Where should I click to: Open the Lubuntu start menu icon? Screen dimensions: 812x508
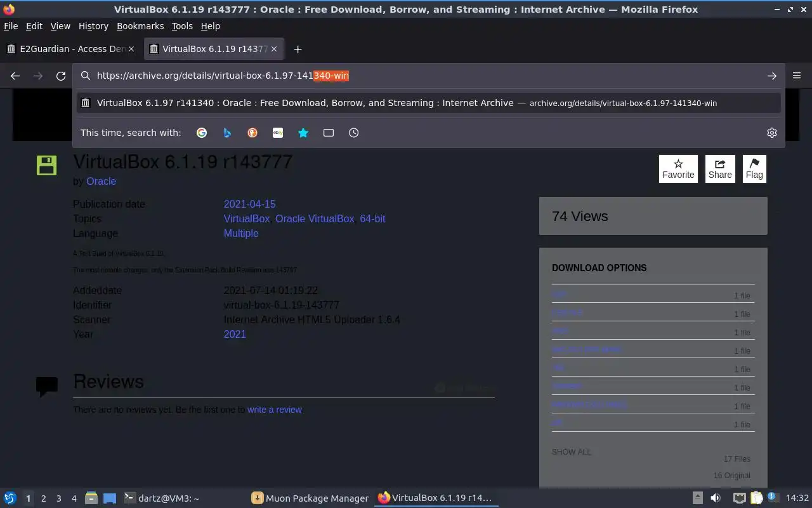[10, 498]
